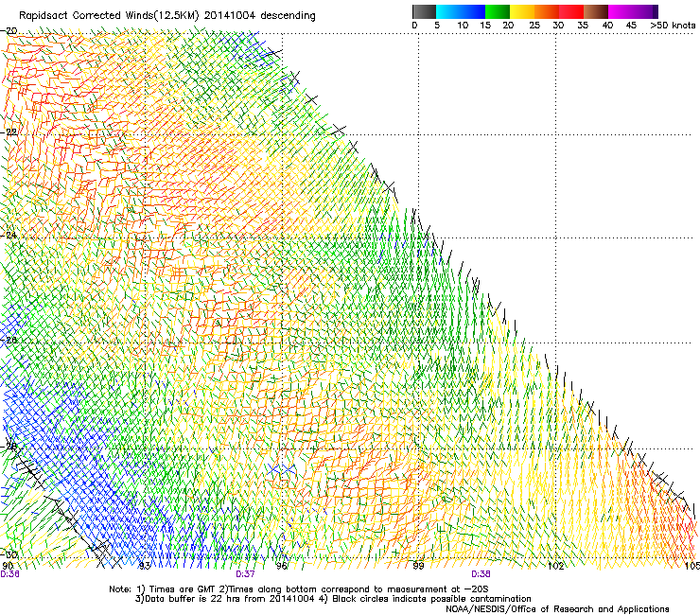Viewport: 700px width, 615px height.
Task: Click the cyan-blue 5-15 knots legend segment
Action: tap(461, 11)
